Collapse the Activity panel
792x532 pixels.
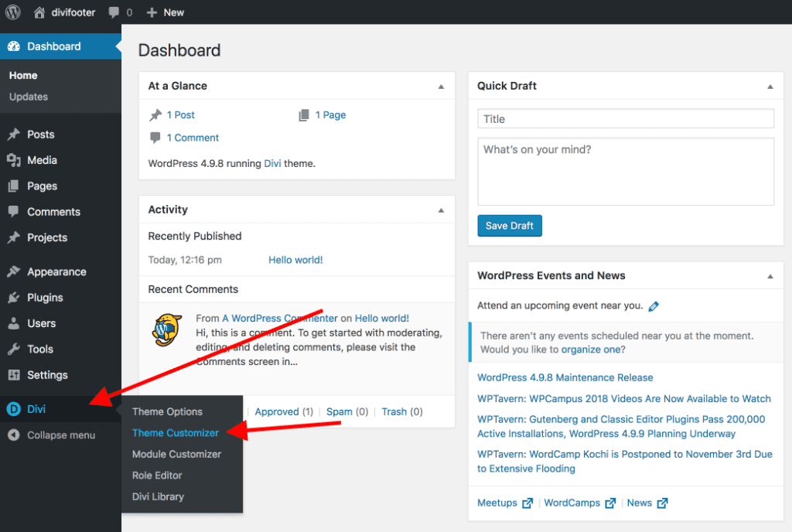coord(441,210)
